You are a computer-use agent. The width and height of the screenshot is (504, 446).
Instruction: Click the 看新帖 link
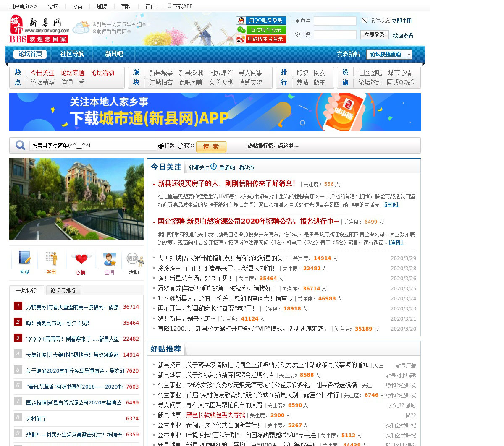coord(227,167)
